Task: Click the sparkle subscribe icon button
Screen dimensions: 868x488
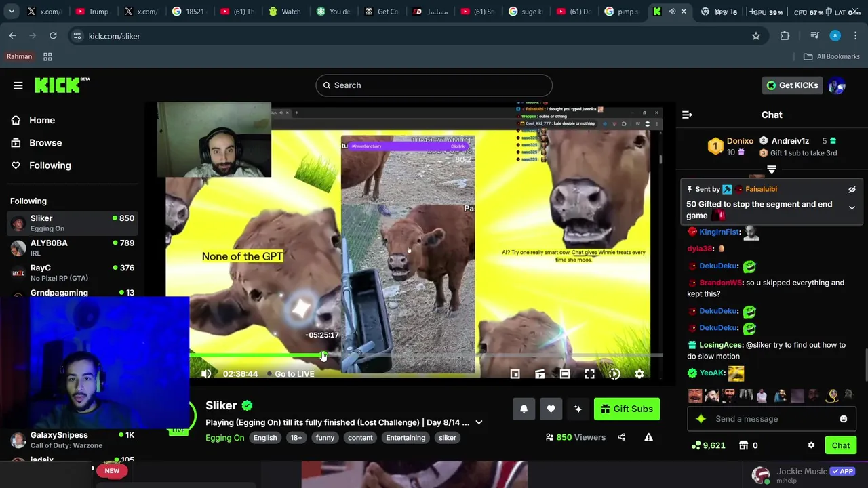Action: point(578,409)
